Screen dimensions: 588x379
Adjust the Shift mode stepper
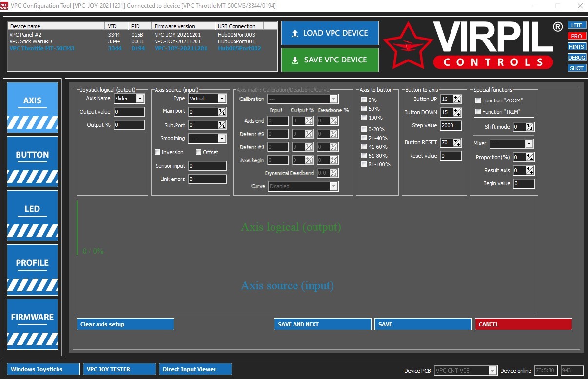click(530, 127)
